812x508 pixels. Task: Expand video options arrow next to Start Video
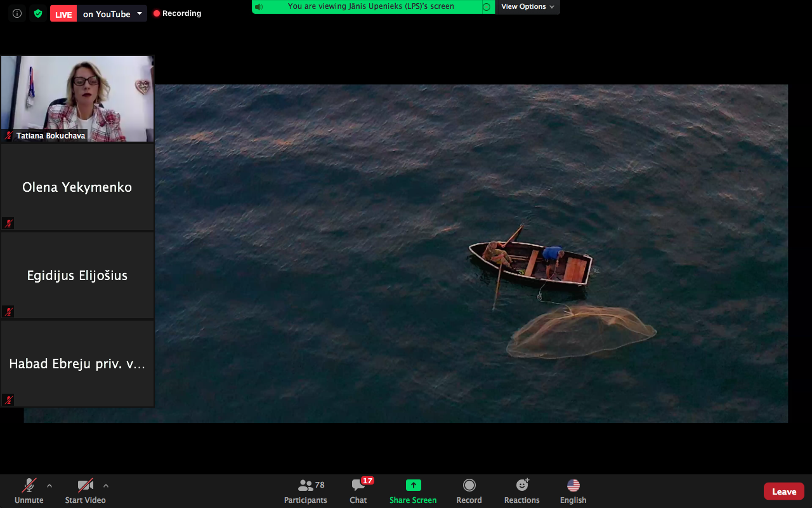106,486
